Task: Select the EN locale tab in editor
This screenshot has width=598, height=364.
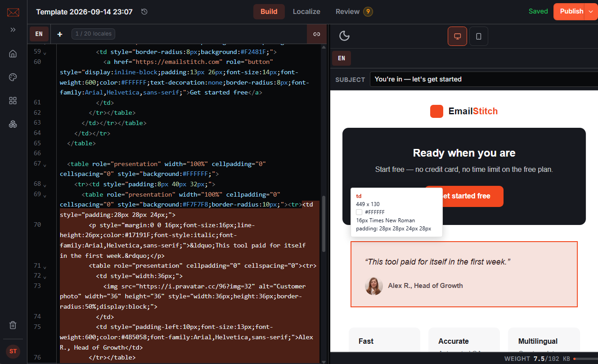Action: (39, 34)
